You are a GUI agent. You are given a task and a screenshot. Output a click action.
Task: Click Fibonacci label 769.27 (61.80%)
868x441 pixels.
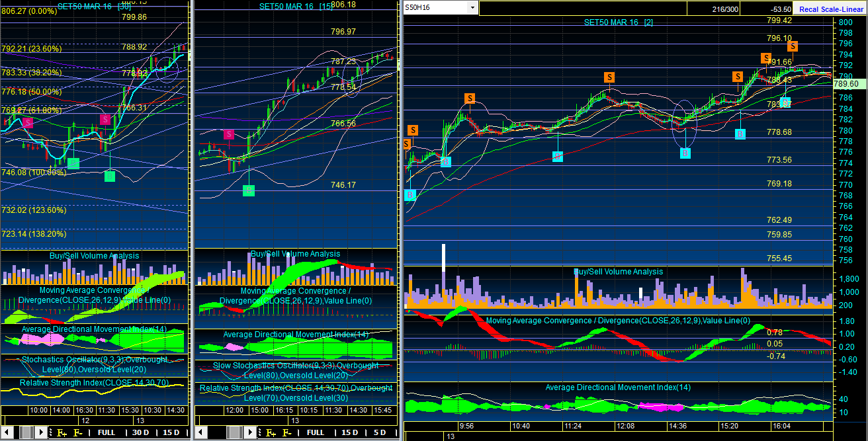click(x=32, y=110)
